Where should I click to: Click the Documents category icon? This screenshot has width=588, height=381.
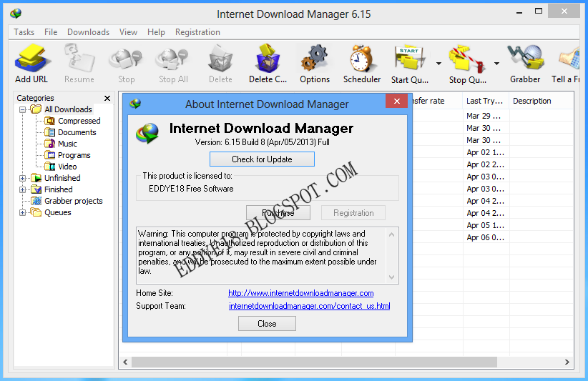pyautogui.click(x=49, y=132)
